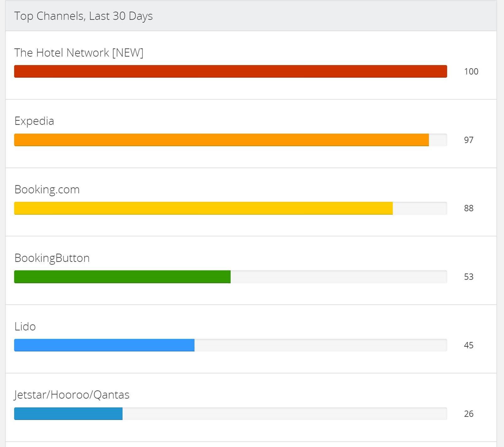Click the green BookingButton progress bar
504x447 pixels.
tap(122, 276)
